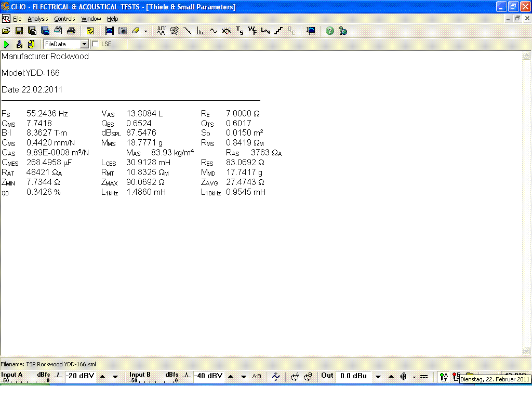Open the waterfall analysis icon
532x399 pixels.
174,31
